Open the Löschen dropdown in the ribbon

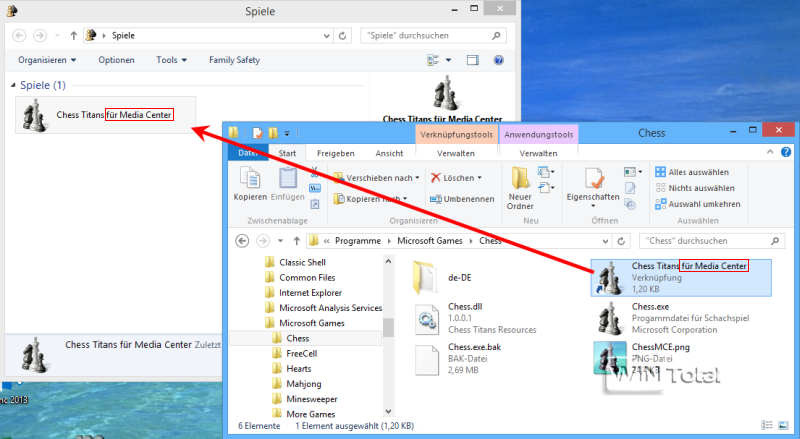coord(456,178)
